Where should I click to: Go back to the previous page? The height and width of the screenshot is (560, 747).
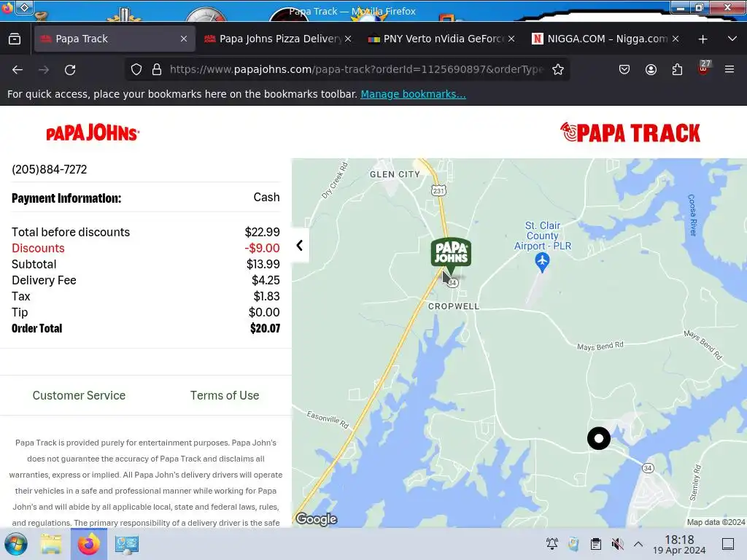[x=18, y=70]
